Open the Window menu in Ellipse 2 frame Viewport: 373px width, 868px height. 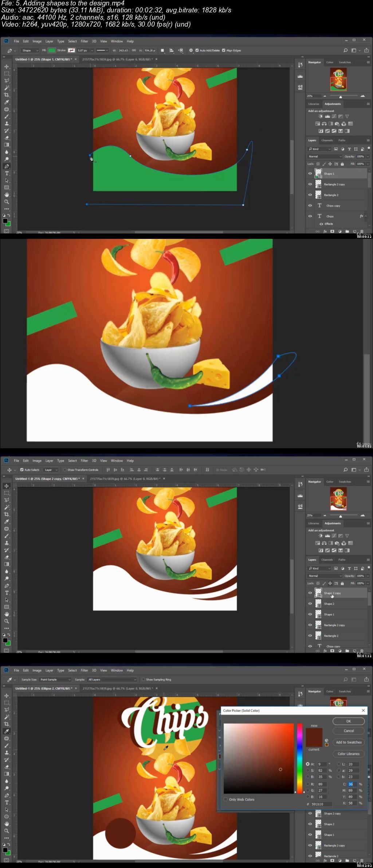(117, 670)
